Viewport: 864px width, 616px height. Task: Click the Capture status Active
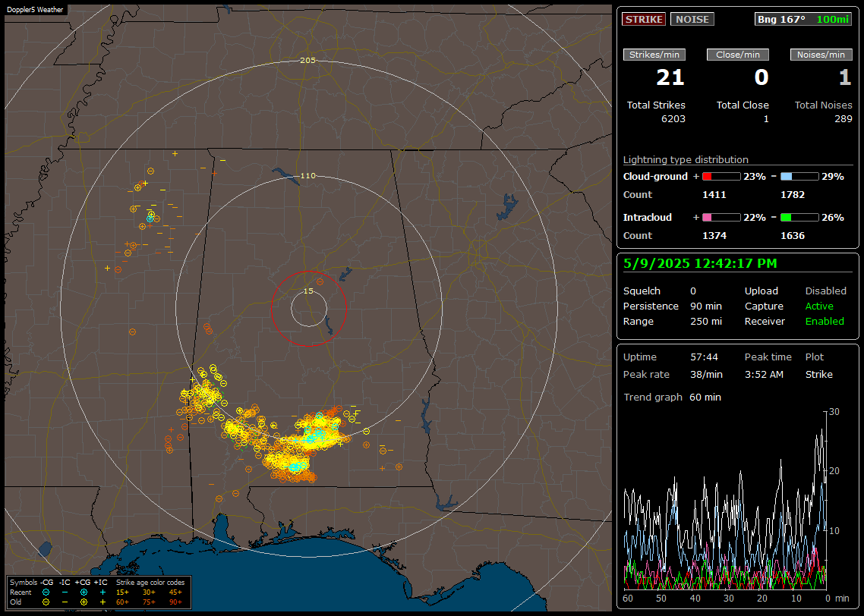818,306
